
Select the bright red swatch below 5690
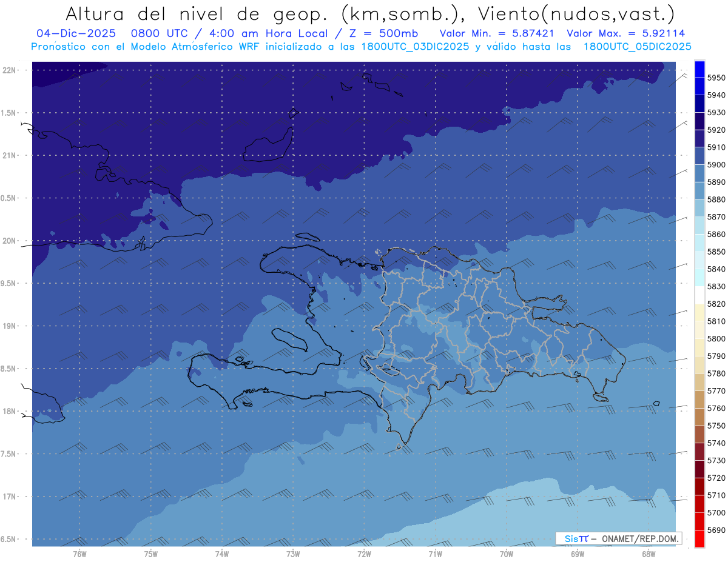coord(699,538)
